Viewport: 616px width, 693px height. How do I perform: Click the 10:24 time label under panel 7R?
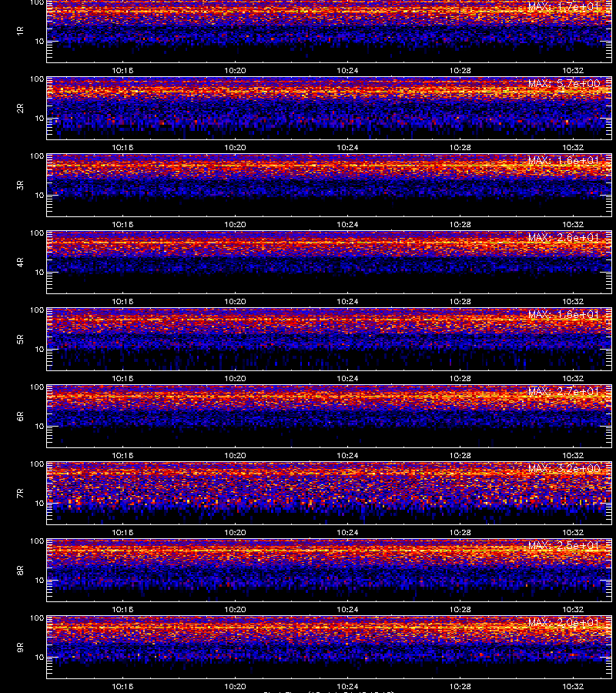coord(348,532)
